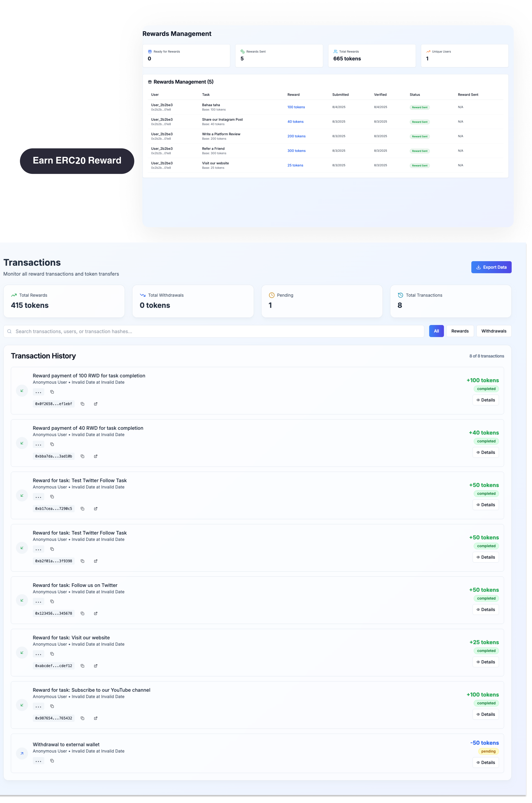This screenshot has height=803, width=532.
Task: Copy transaction hash 0xb2f01a...3f9398
Action: [82, 561]
